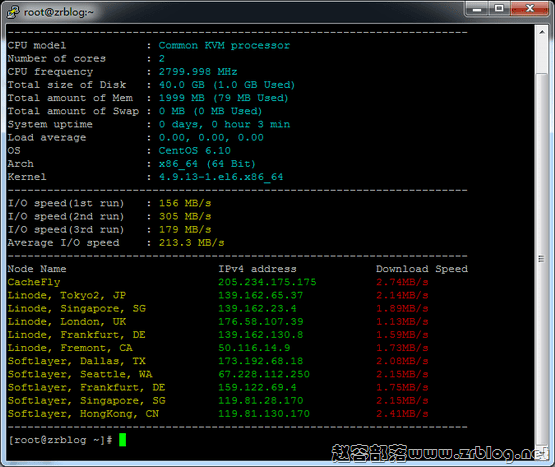Click the Average I/O speed value
The width and height of the screenshot is (555, 467).
[x=191, y=243]
